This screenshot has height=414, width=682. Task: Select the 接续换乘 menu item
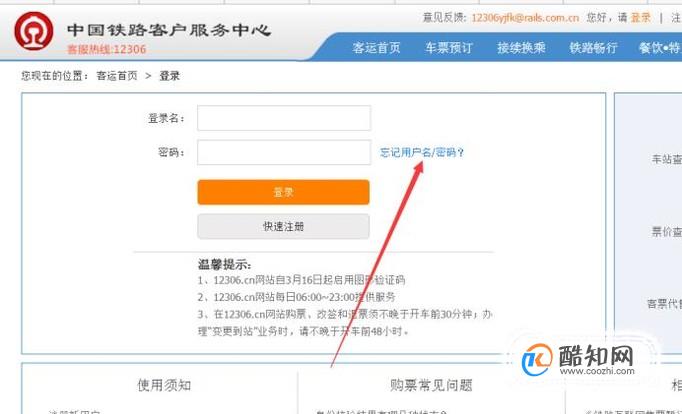point(521,48)
